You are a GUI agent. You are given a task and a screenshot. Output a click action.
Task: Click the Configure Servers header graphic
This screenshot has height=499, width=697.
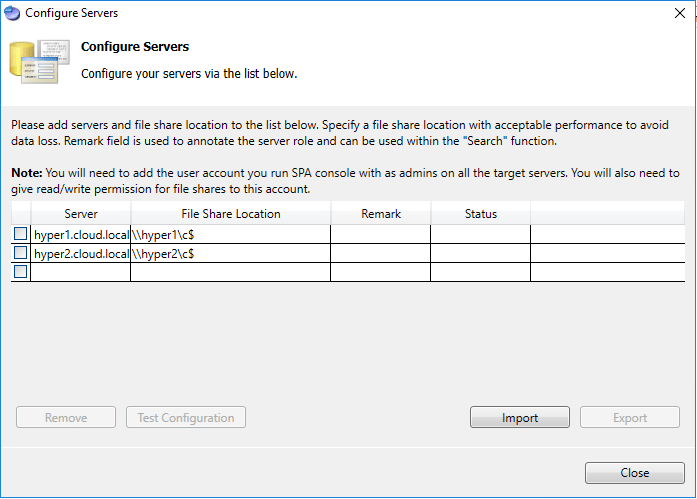click(39, 62)
